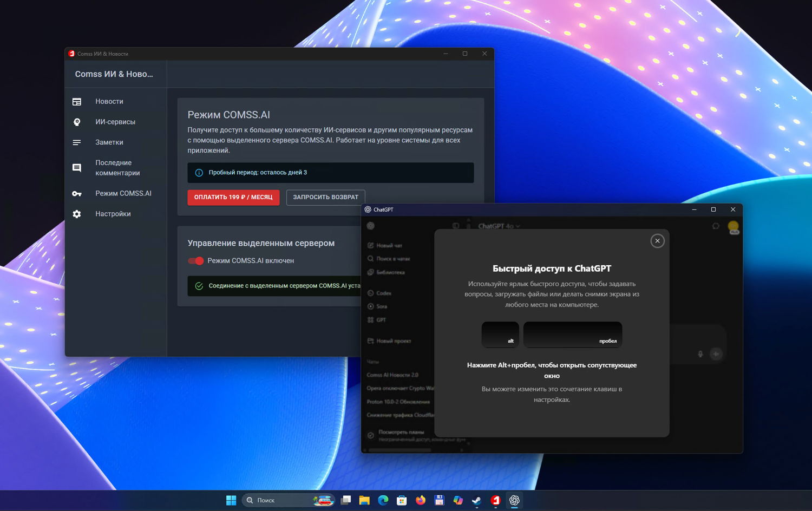The width and height of the screenshot is (812, 511).
Task: Click the 'Быстрый доступ к ChatGPT' dialog title
Action: (x=552, y=268)
